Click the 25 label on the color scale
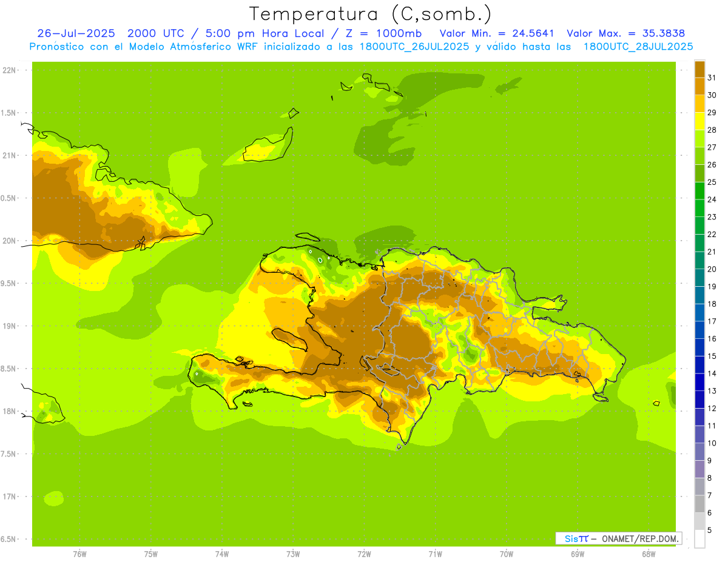Image resolution: width=728 pixels, height=562 pixels. [x=712, y=182]
